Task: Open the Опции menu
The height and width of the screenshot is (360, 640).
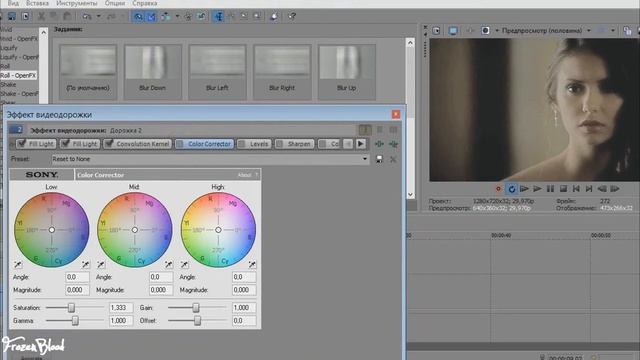Action: pyautogui.click(x=115, y=3)
